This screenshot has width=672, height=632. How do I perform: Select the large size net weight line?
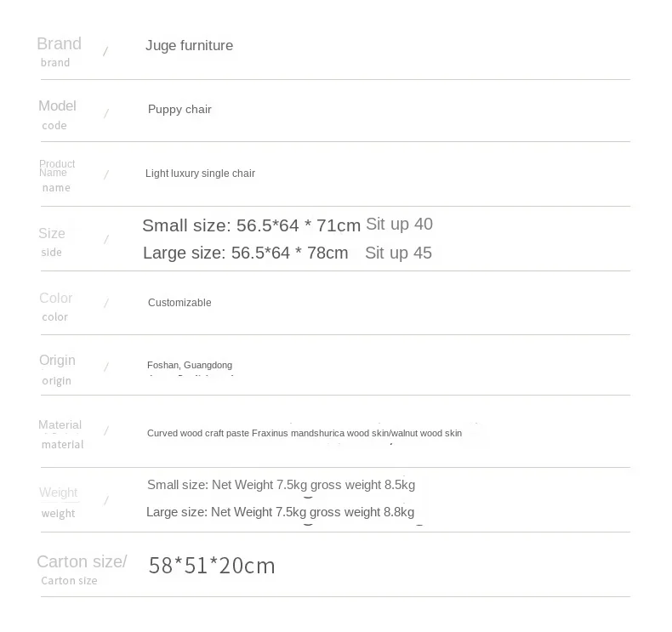(x=281, y=512)
